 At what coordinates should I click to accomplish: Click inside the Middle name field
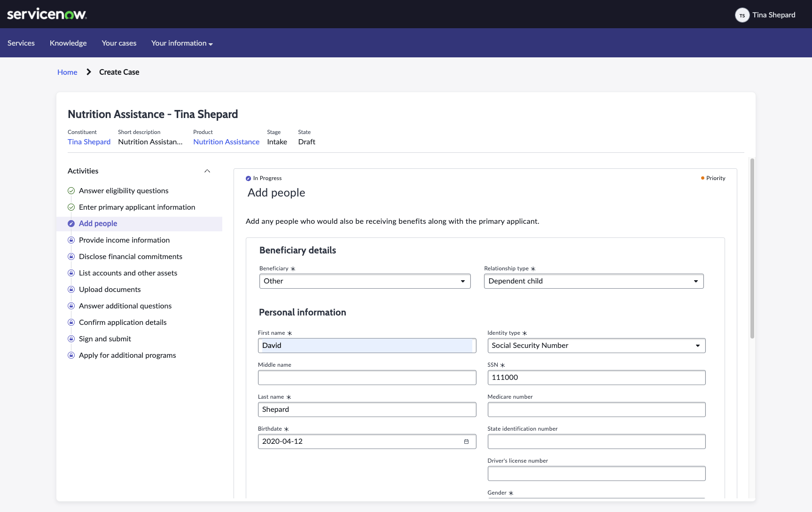(367, 377)
